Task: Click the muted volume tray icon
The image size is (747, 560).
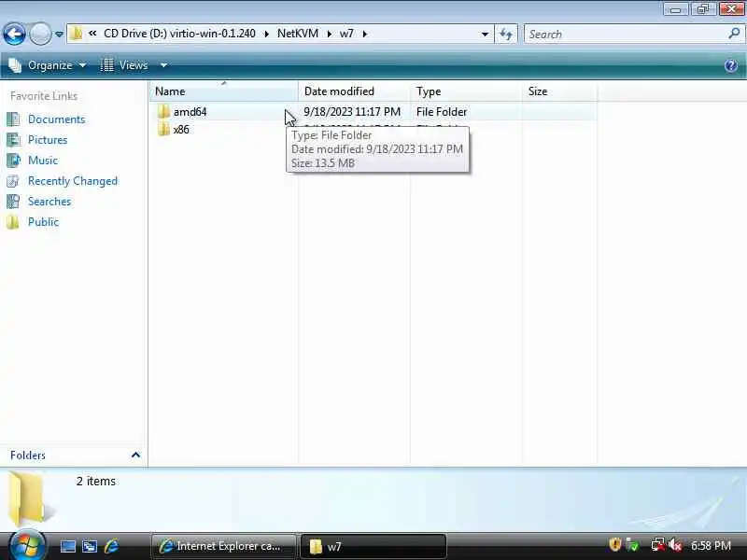Action: click(675, 545)
